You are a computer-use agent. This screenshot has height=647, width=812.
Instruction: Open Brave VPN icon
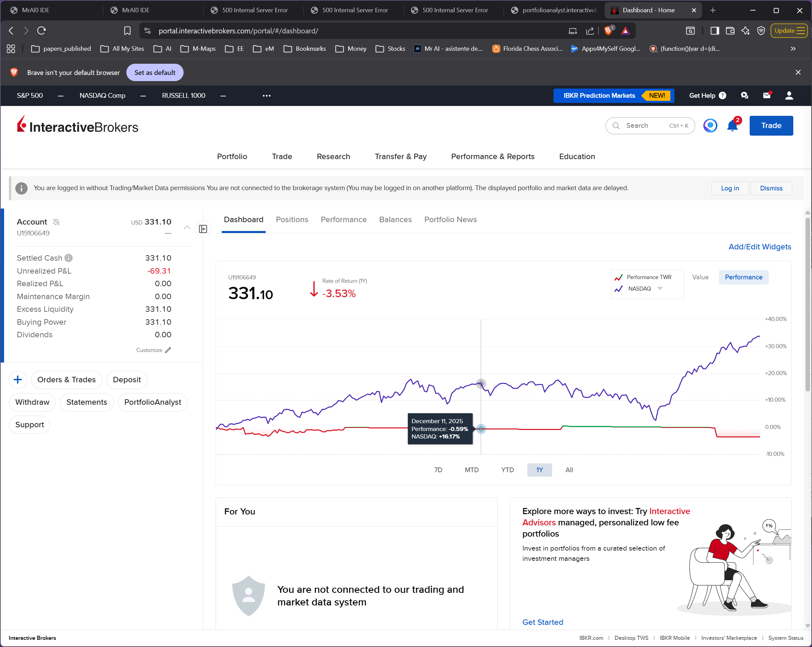click(761, 31)
